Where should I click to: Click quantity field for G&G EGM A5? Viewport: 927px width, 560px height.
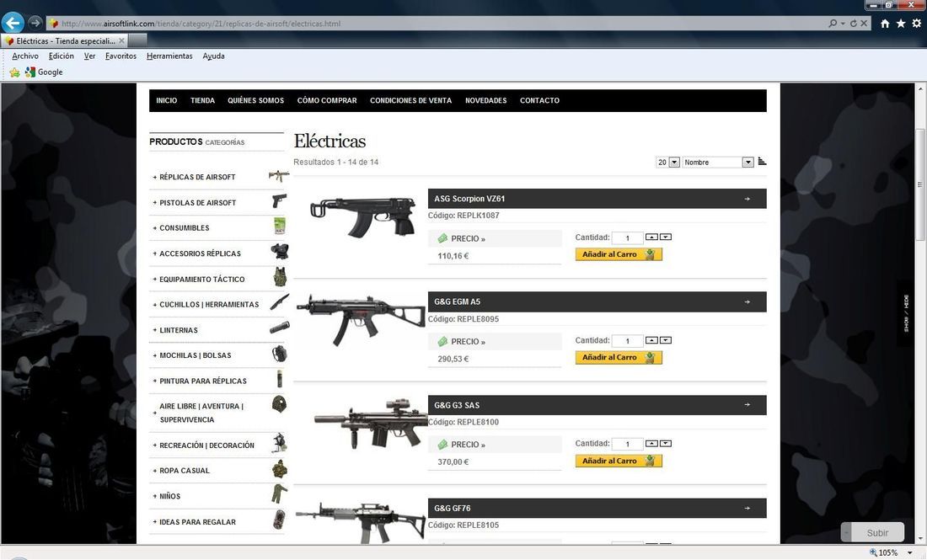[627, 341]
